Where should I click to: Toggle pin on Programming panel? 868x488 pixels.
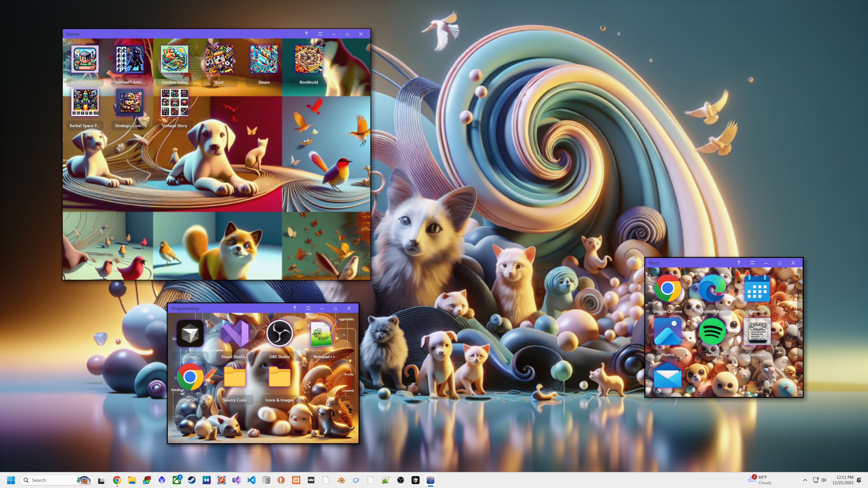coord(295,308)
